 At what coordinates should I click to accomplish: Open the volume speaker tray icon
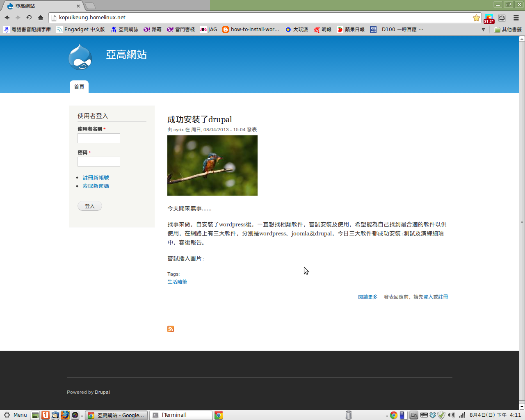pyautogui.click(x=451, y=415)
